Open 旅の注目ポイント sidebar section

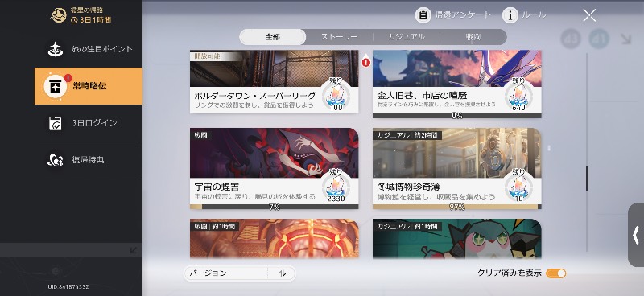[x=89, y=49]
